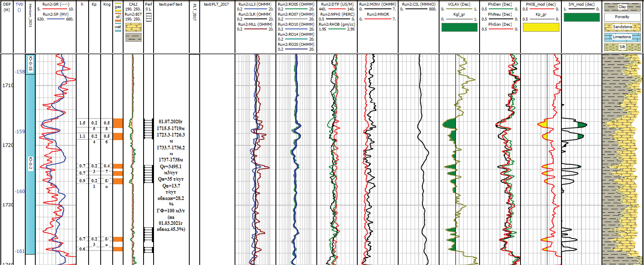This screenshot has height=265, width=644.
Task: Click the Run2:LL3 (OHMM) curve label
Action: pyautogui.click(x=255, y=4)
